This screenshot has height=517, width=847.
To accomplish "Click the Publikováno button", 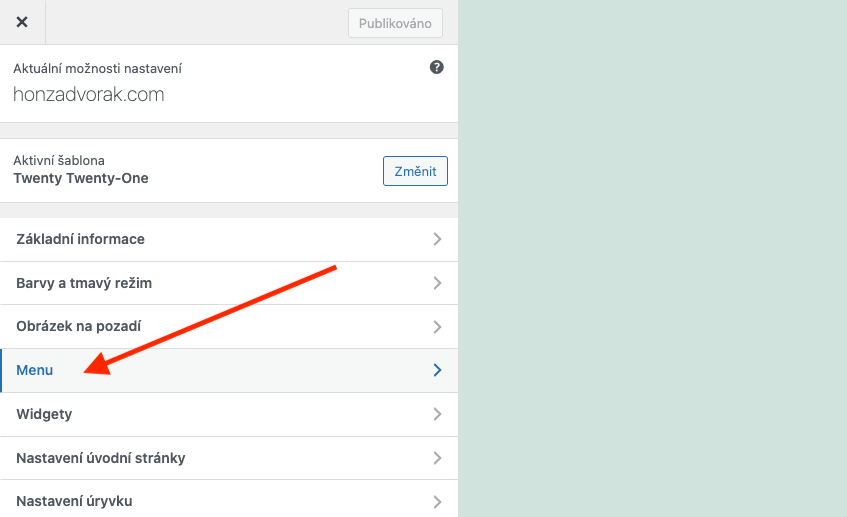I will [x=395, y=23].
